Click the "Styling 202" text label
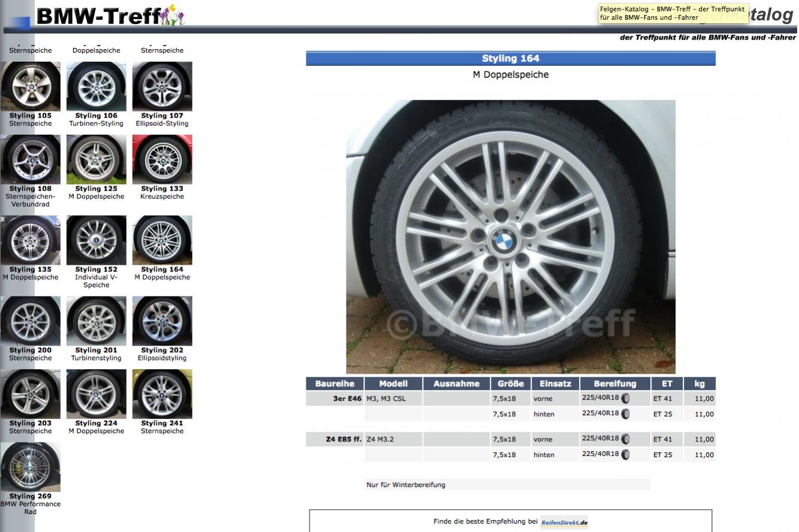 (x=162, y=350)
